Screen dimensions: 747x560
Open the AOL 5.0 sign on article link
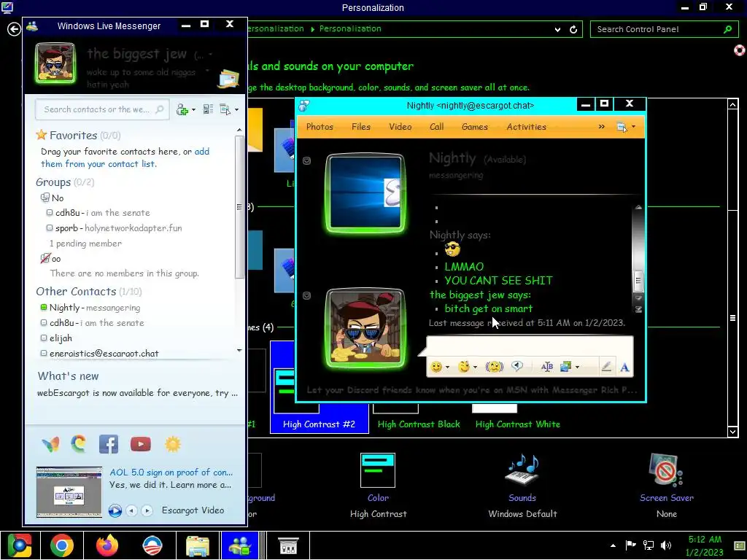click(x=171, y=472)
